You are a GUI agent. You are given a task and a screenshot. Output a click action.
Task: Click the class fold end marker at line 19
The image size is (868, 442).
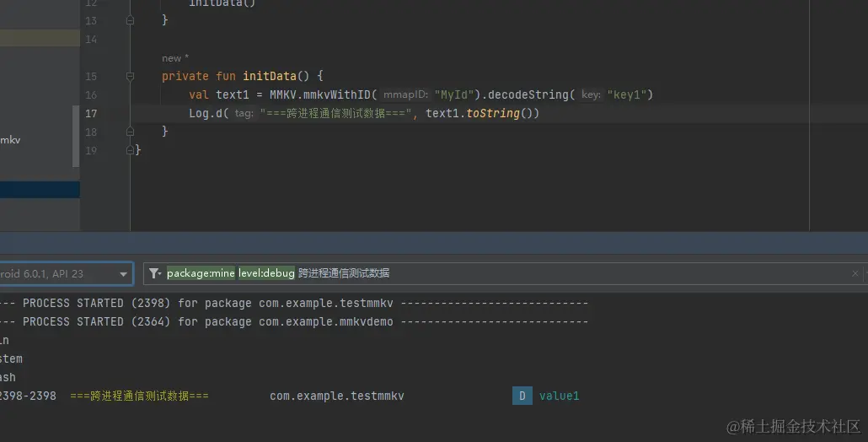(x=130, y=150)
